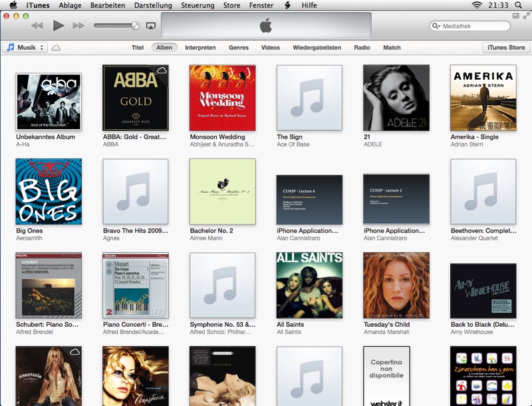Click the iCloud badge on ABBA Gold cover
The image size is (532, 406).
[x=162, y=71]
